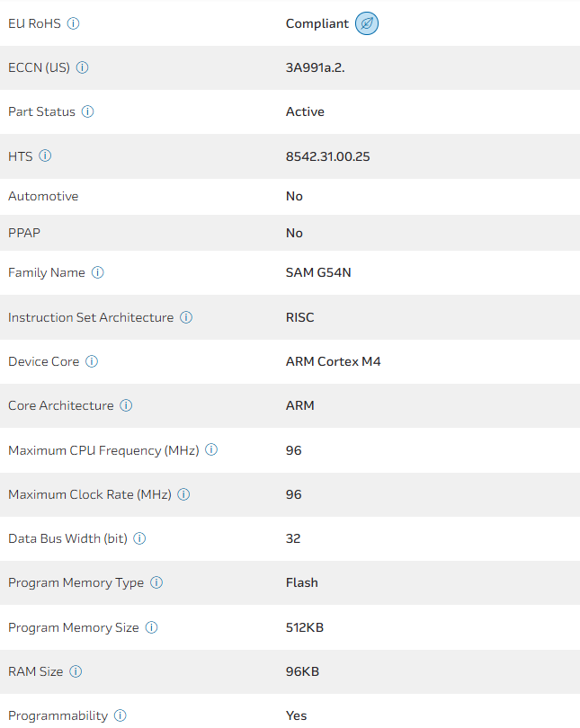
Task: Select the ECCN value 3A991a.2.
Action: click(x=315, y=67)
